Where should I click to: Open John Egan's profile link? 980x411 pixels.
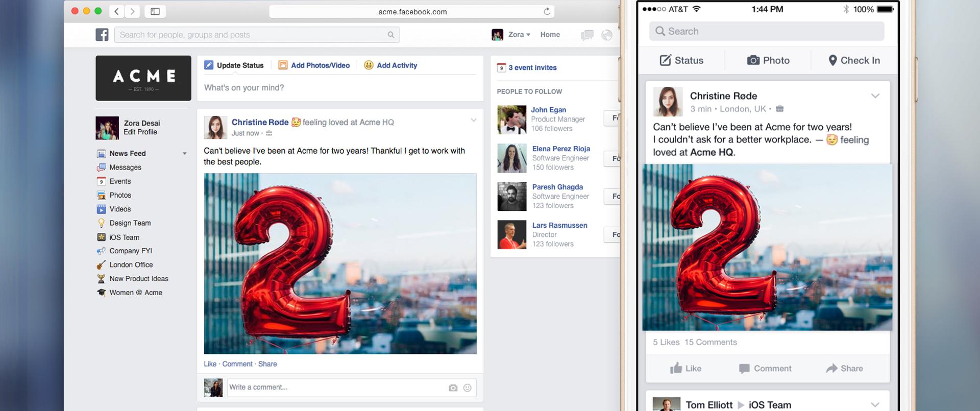pyautogui.click(x=548, y=110)
